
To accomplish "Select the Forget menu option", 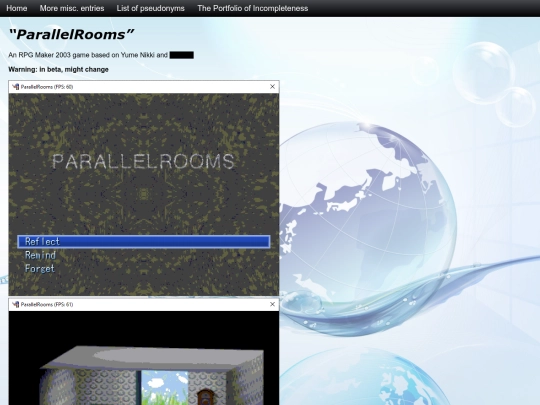I will click(x=40, y=269).
